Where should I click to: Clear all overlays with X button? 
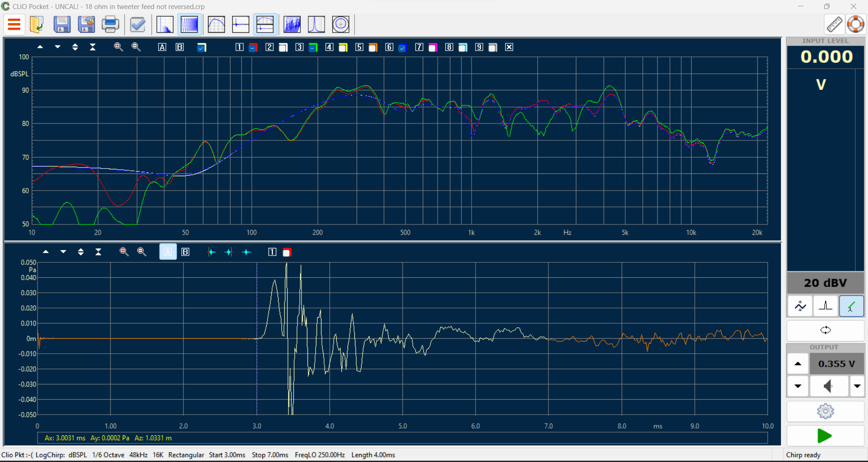coord(509,47)
